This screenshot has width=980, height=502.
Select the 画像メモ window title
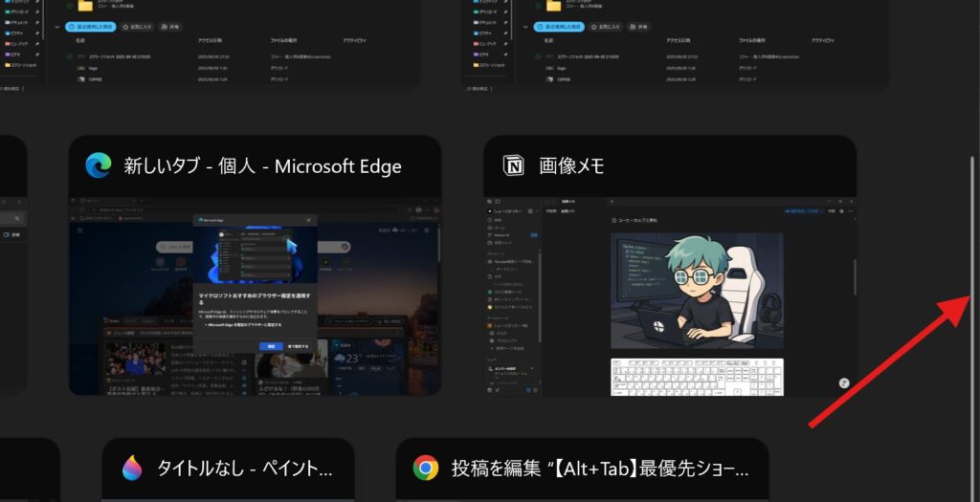click(571, 166)
